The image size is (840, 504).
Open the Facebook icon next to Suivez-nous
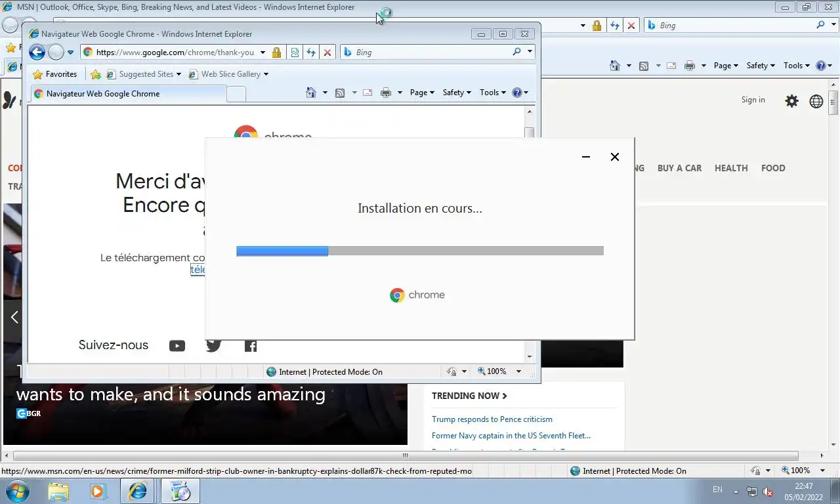point(251,346)
